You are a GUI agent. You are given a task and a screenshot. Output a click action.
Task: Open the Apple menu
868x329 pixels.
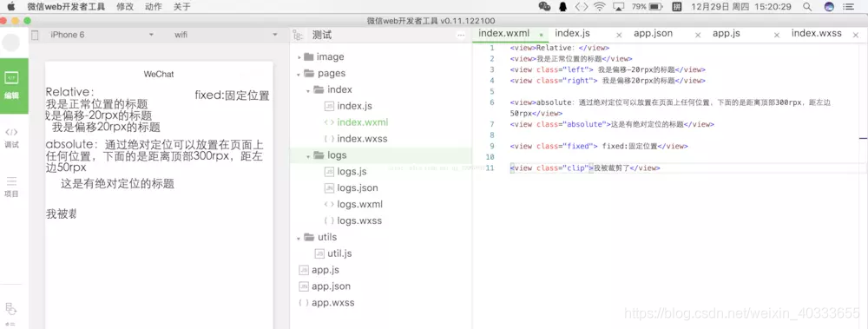tap(11, 7)
